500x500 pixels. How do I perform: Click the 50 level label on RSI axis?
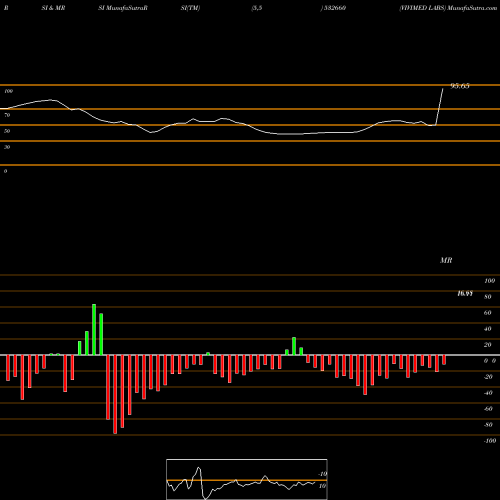pyautogui.click(x=7, y=131)
